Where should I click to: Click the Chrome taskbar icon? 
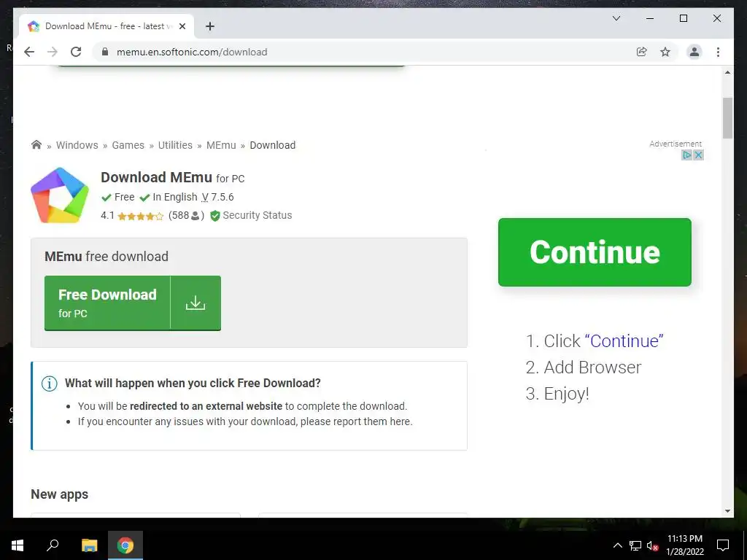125,545
